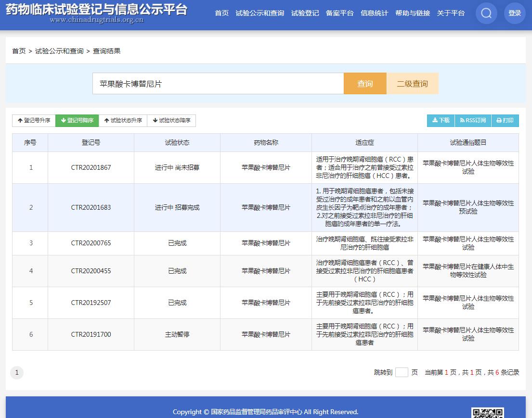This screenshot has height=418, width=532.
Task: Click 已完成 status in CTR20200765 row
Action: tap(177, 243)
